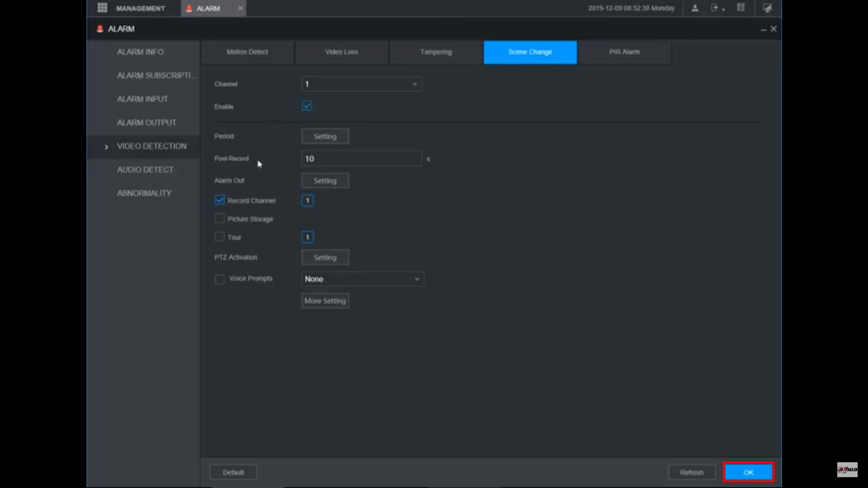This screenshot has height=488, width=868.
Task: Toggle the Voice Prompts checkbox
Action: click(x=220, y=279)
